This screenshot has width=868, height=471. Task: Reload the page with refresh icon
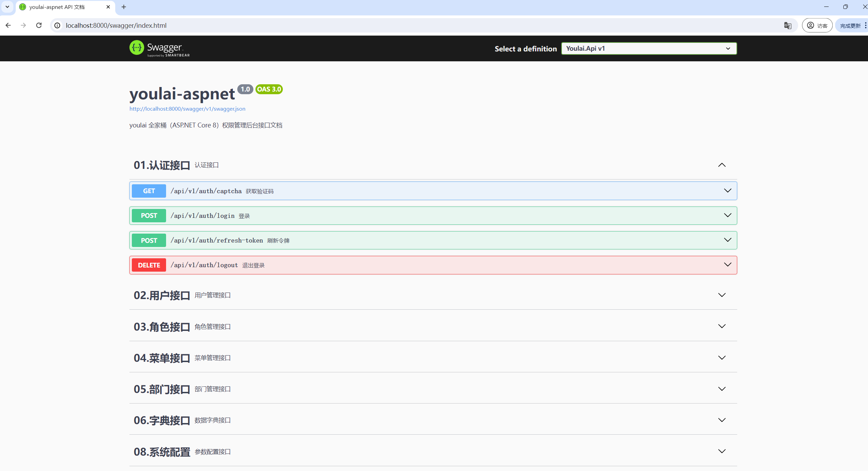(x=39, y=25)
